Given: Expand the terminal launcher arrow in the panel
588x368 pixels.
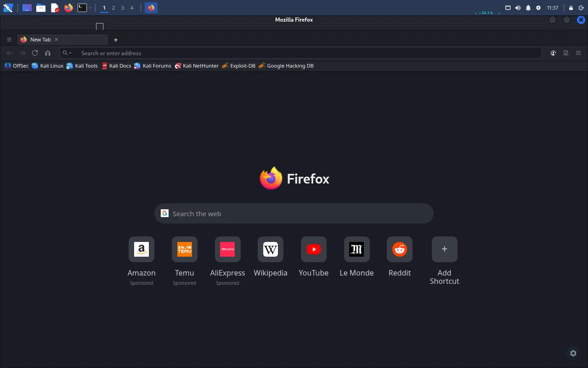Looking at the screenshot, I should [90, 8].
